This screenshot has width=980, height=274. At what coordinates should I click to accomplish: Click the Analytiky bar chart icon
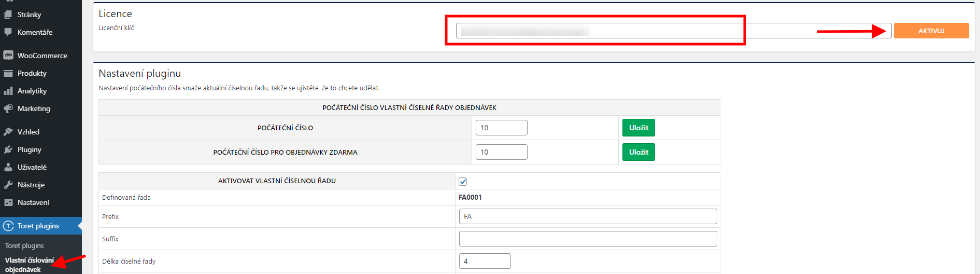(8, 91)
